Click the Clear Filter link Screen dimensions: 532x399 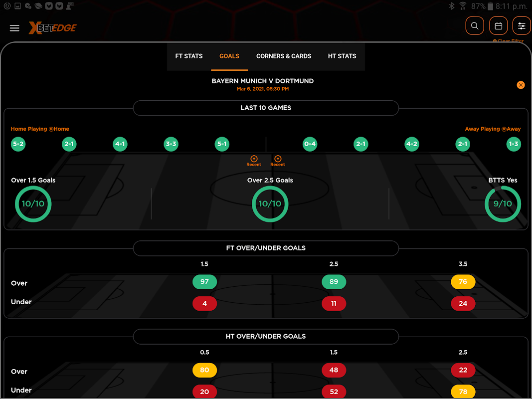tap(508, 41)
